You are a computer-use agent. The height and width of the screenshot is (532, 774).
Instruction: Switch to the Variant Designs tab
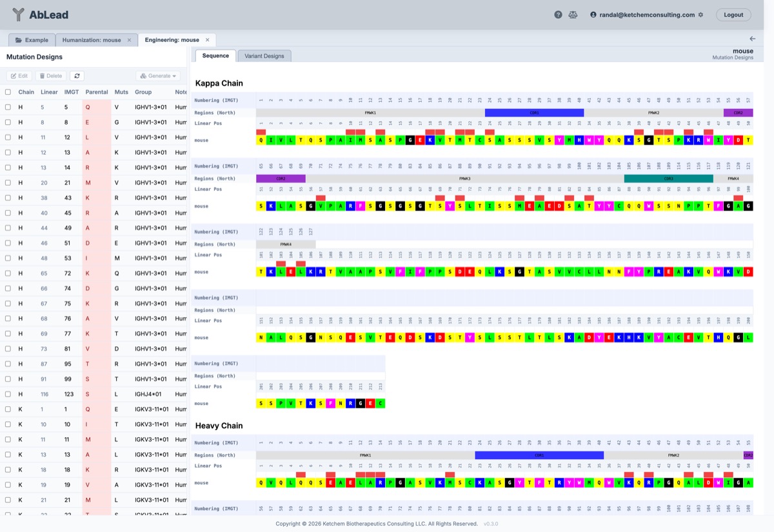click(264, 56)
